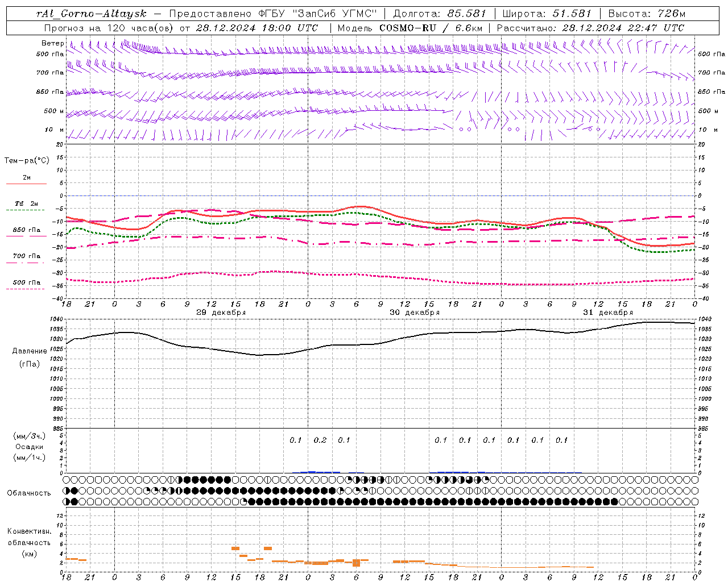Screen dimensions: 728x582
Task: Click the '2м' temperature legend entry
Action: tap(27, 178)
